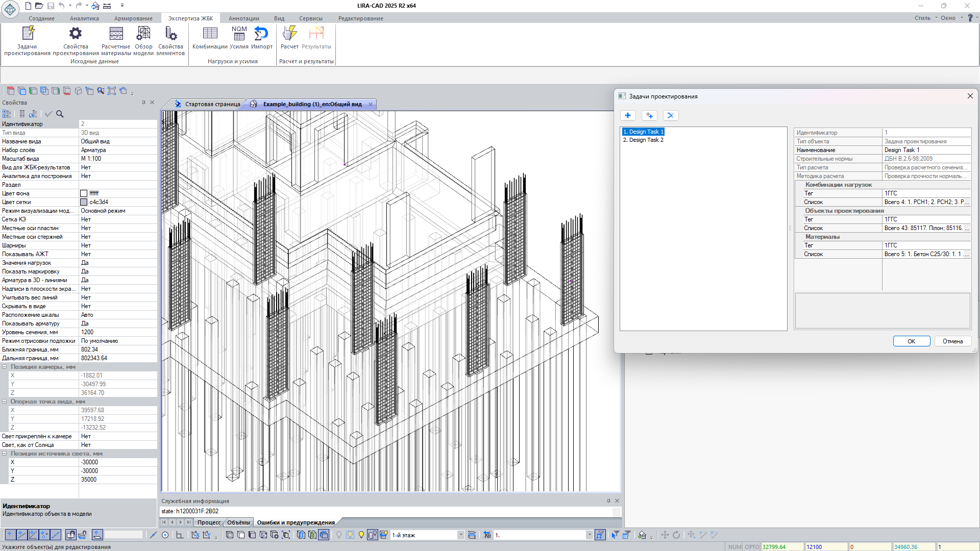Collapse 'Позиция камеры' property group

click(x=5, y=367)
